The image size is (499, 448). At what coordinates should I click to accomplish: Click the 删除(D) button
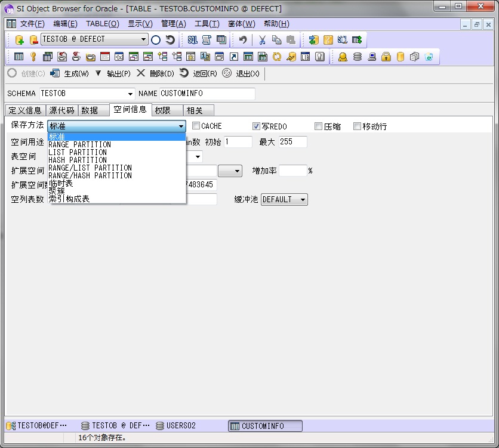156,74
